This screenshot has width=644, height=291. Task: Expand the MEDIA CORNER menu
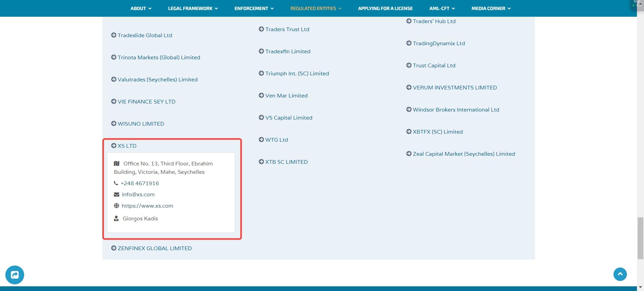pyautogui.click(x=491, y=8)
